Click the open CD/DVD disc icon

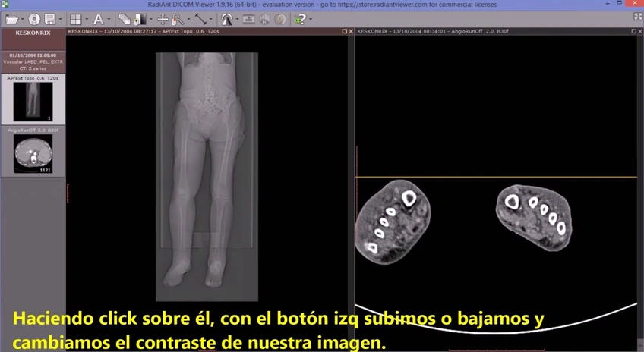(34, 19)
